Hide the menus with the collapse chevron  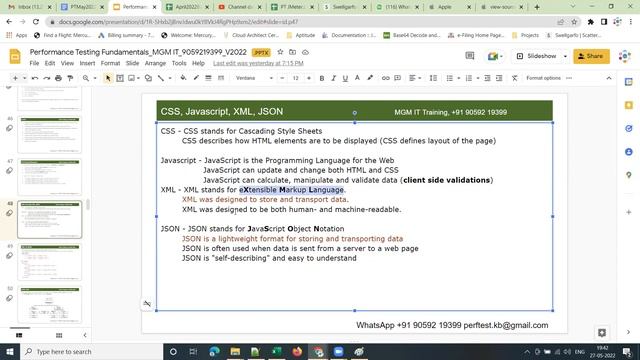pos(609,78)
